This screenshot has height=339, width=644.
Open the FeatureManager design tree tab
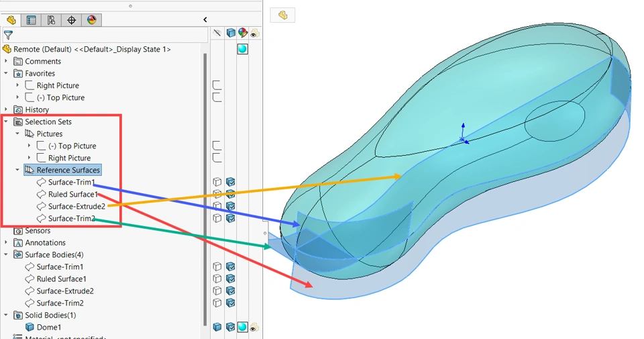(x=11, y=19)
